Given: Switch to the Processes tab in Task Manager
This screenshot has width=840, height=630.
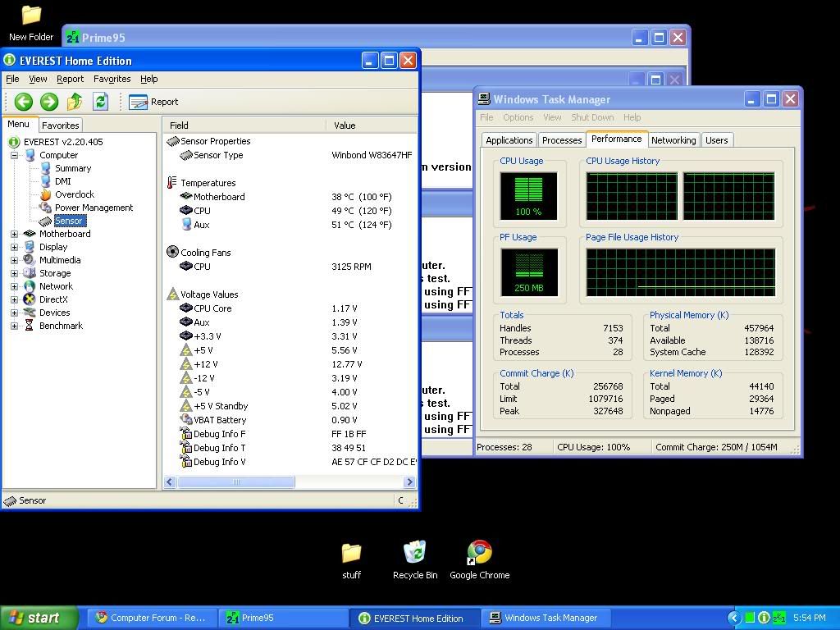Looking at the screenshot, I should click(562, 140).
